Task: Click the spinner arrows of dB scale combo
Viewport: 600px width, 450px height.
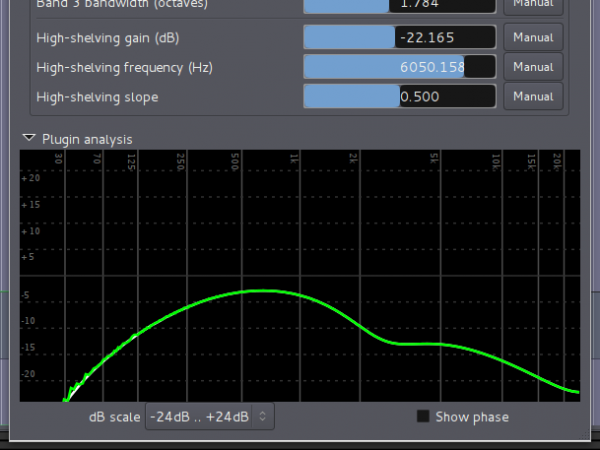Action: click(262, 416)
